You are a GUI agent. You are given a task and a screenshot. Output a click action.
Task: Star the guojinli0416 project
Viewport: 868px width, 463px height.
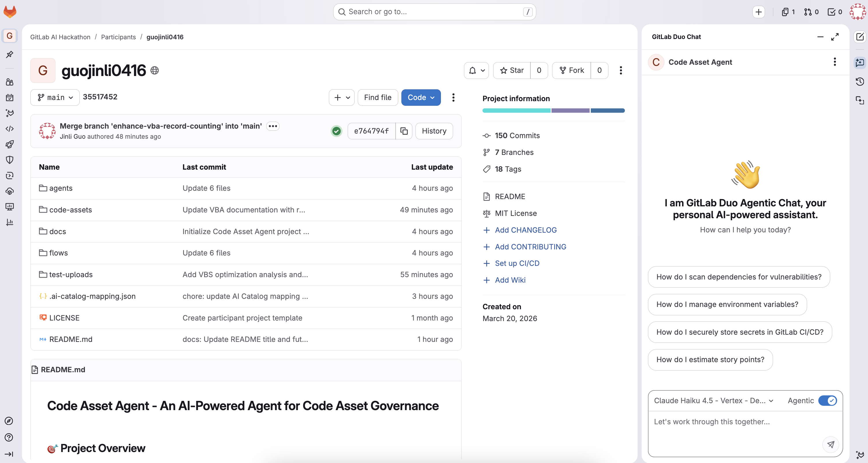(x=512, y=70)
